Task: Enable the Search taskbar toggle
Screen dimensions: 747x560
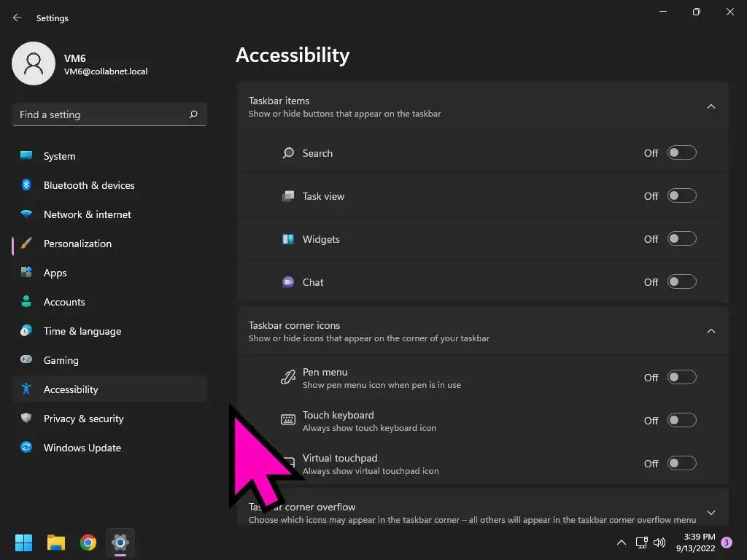Action: pyautogui.click(x=681, y=153)
